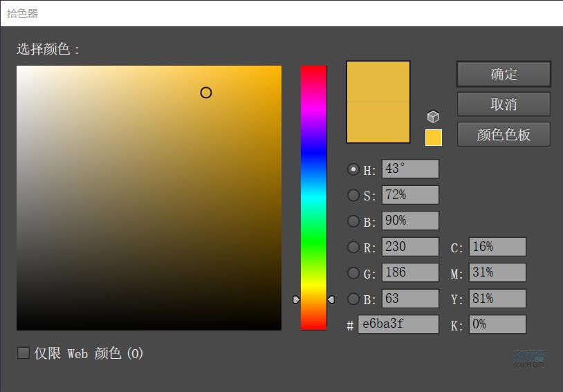Select the R red radio button
This screenshot has height=392, width=563.
pos(353,247)
